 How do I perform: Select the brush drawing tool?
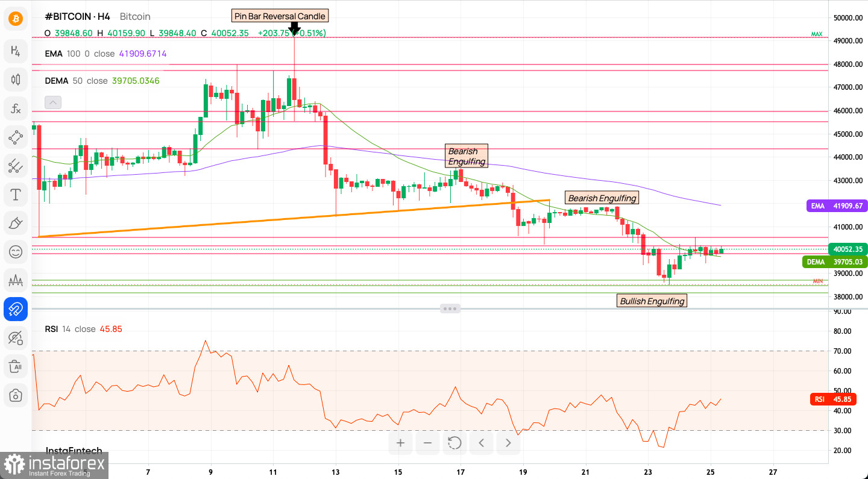(16, 223)
